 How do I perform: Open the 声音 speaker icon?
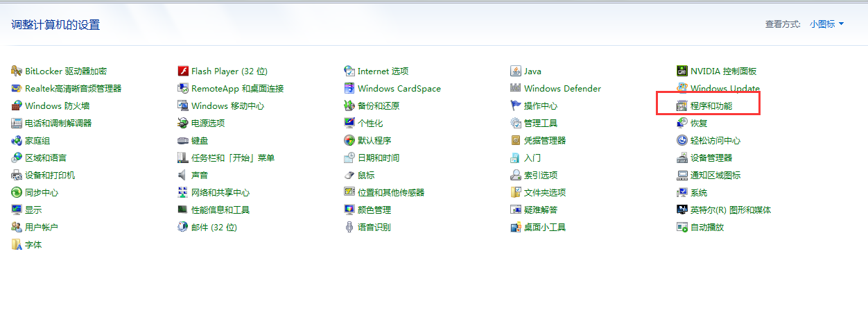(183, 175)
